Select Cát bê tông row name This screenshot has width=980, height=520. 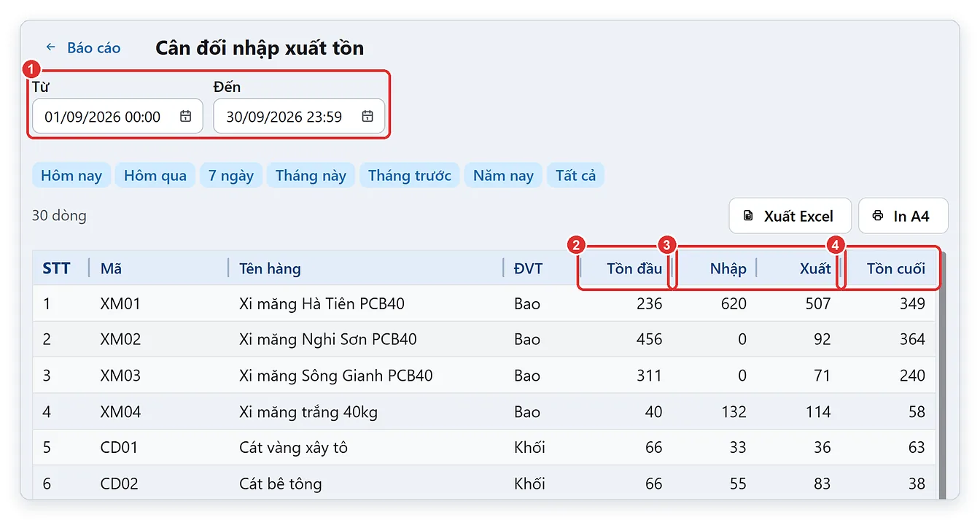click(x=280, y=484)
